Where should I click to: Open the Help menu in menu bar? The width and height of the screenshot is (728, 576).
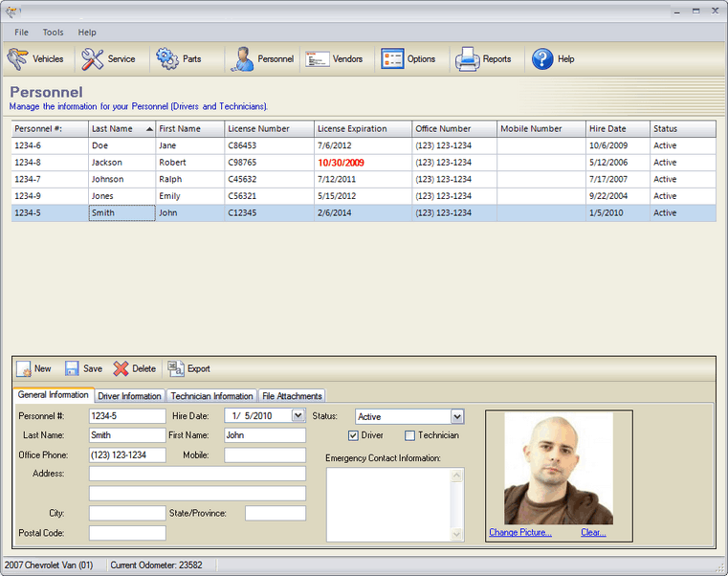[87, 32]
